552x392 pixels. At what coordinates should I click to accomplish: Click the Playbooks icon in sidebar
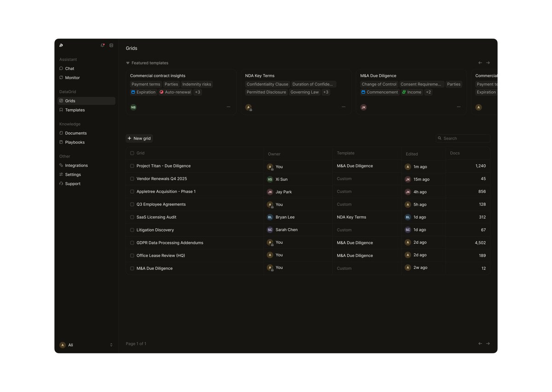click(x=61, y=142)
